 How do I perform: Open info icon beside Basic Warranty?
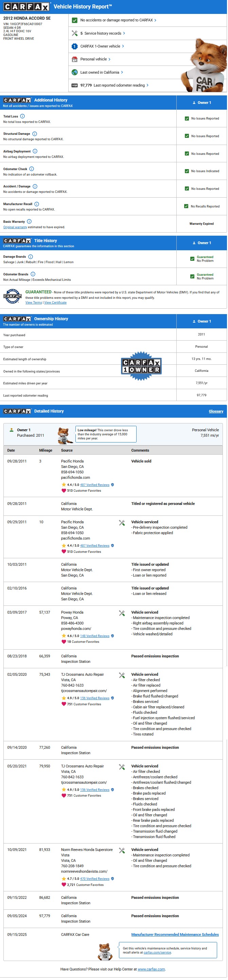point(29,221)
